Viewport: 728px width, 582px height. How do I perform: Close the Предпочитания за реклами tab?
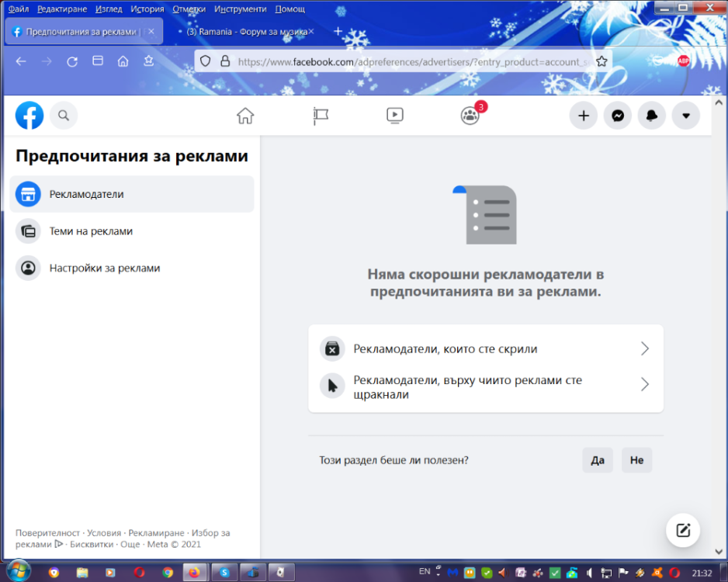(151, 32)
